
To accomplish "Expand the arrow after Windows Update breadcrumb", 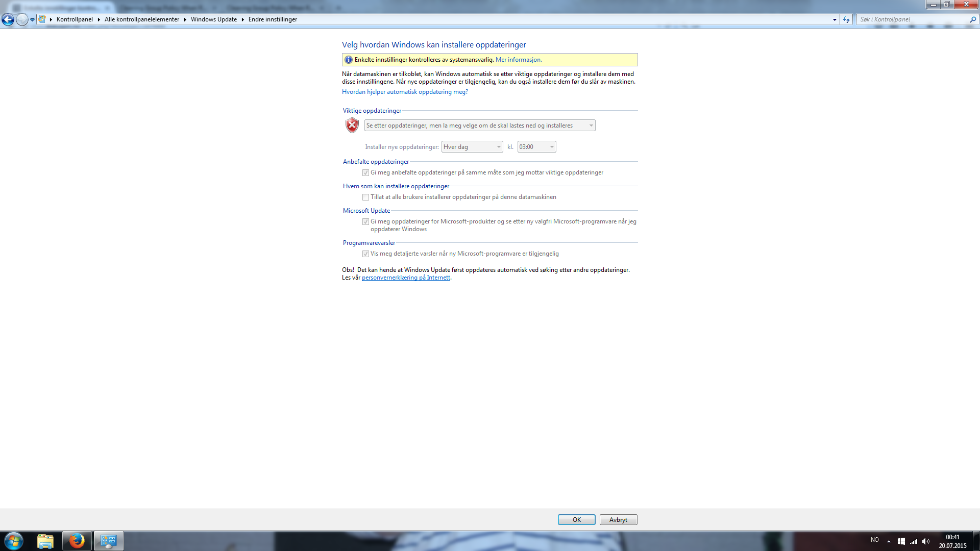I will pos(242,19).
